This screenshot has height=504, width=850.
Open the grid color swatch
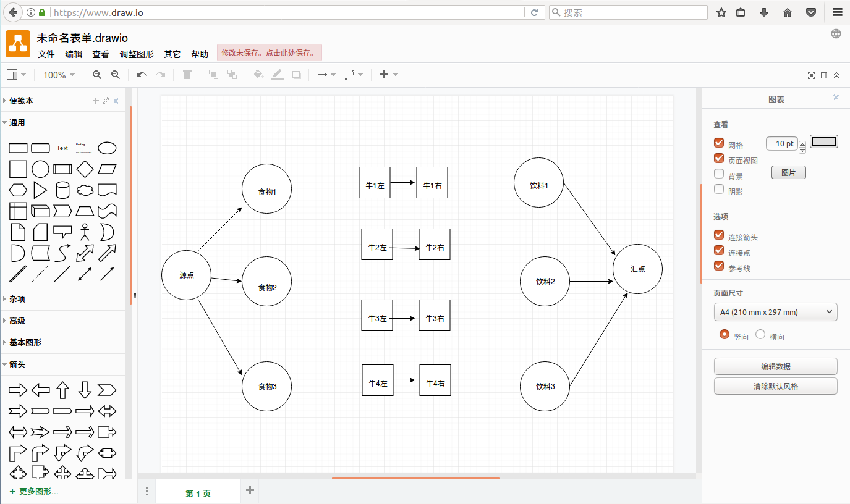[824, 141]
